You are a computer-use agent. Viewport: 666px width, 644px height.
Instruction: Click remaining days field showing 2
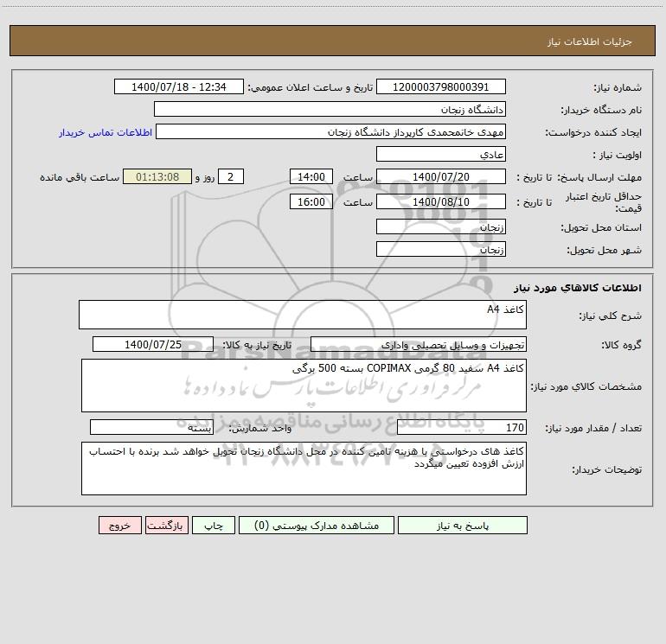point(231,176)
